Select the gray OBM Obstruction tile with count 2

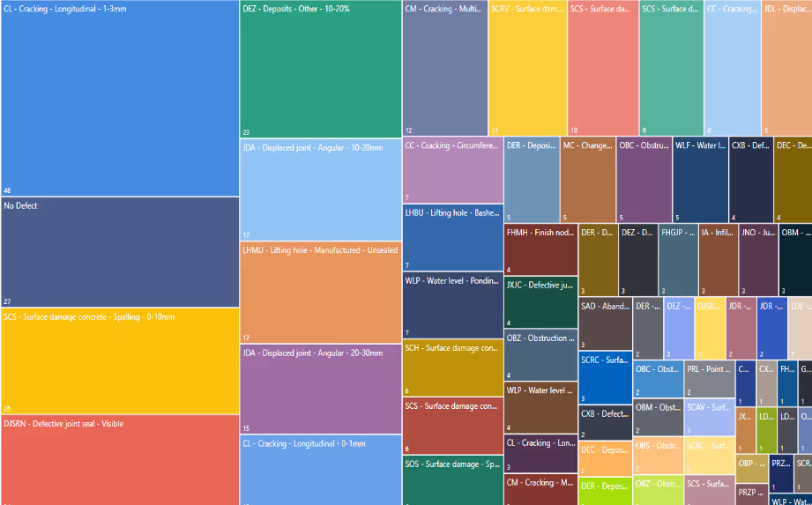(x=659, y=417)
